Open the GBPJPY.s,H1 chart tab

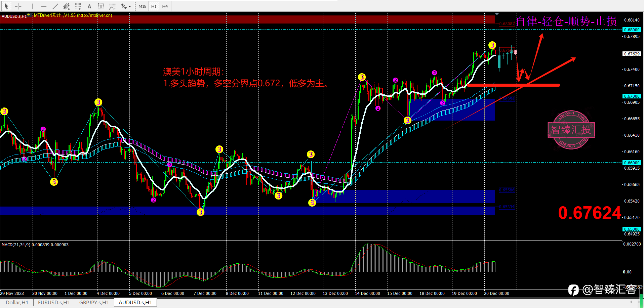point(94,302)
